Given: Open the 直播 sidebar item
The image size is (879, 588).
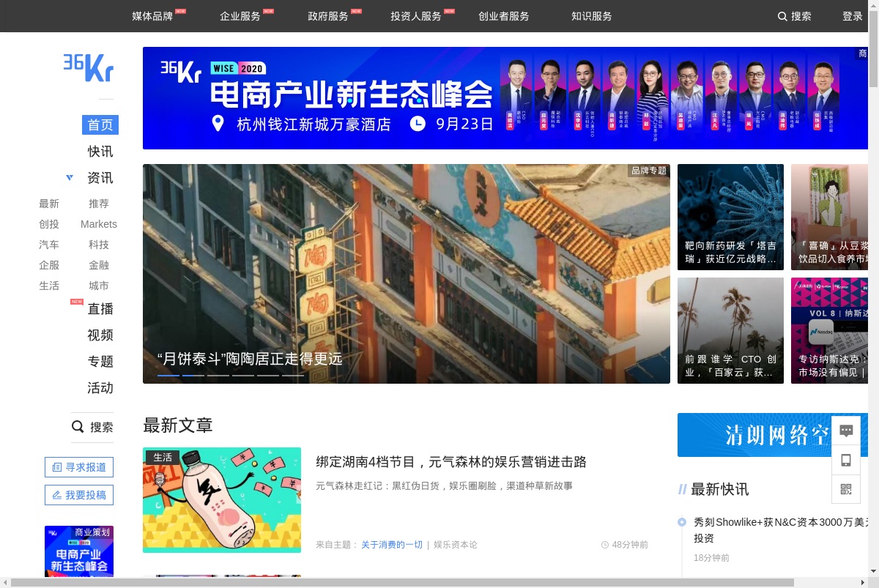Looking at the screenshot, I should pos(100,309).
